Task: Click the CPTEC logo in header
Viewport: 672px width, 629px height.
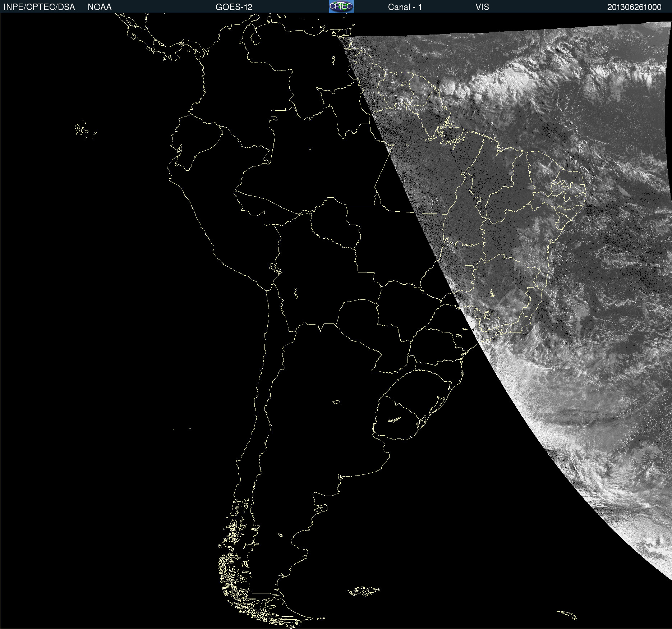Action: (x=341, y=6)
